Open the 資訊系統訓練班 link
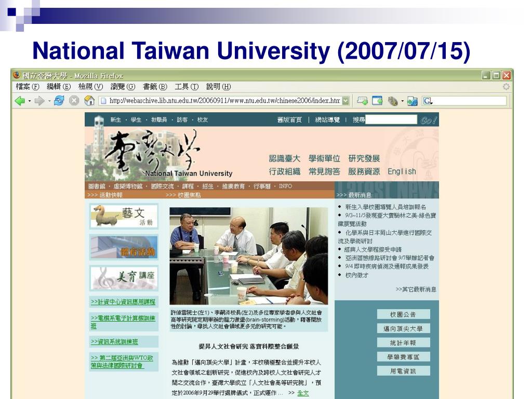Screen dimensions: 532x399 [x=114, y=342]
